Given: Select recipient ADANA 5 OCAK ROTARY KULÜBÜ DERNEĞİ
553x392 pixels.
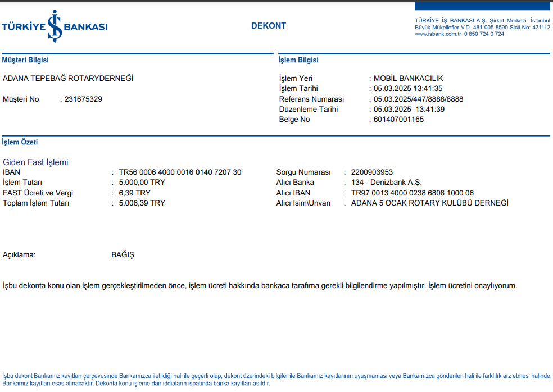Looking at the screenshot, I should coord(429,203).
